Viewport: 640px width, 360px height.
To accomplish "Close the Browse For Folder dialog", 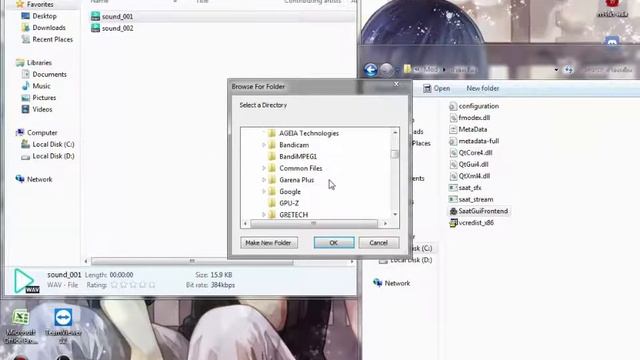I will pyautogui.click(x=396, y=84).
